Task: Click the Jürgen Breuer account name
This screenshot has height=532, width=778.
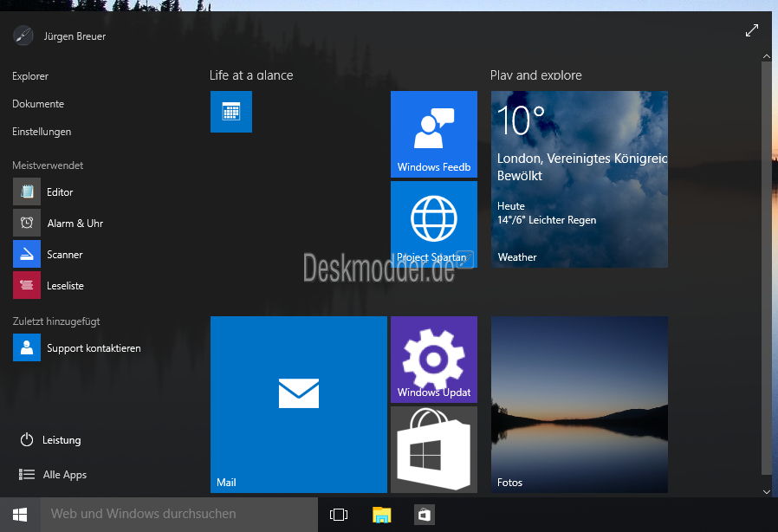Action: [75, 36]
